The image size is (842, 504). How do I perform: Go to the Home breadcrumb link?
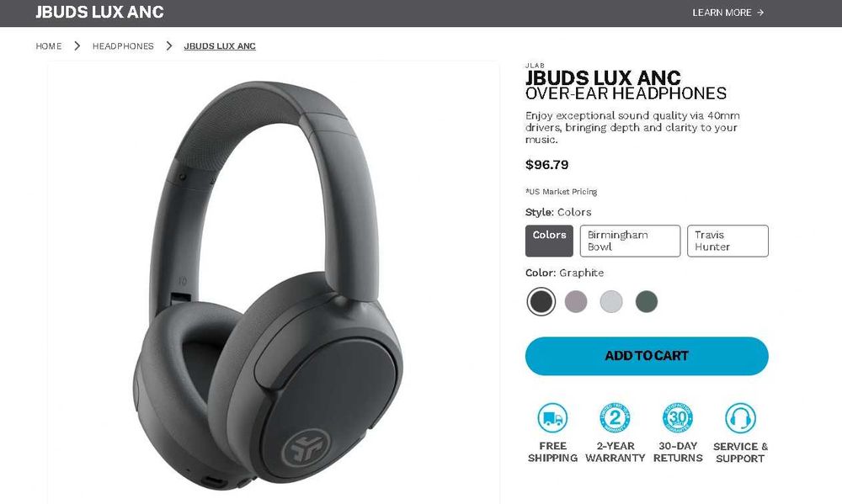click(x=48, y=46)
